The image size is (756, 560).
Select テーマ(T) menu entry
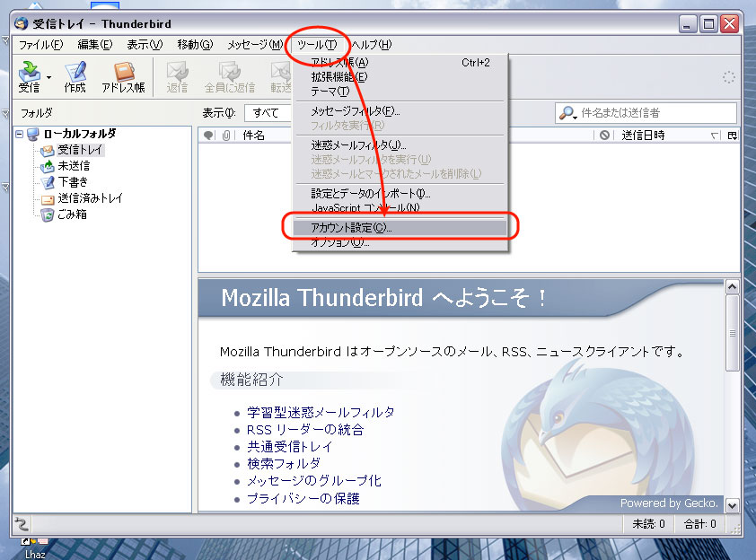tap(400, 91)
